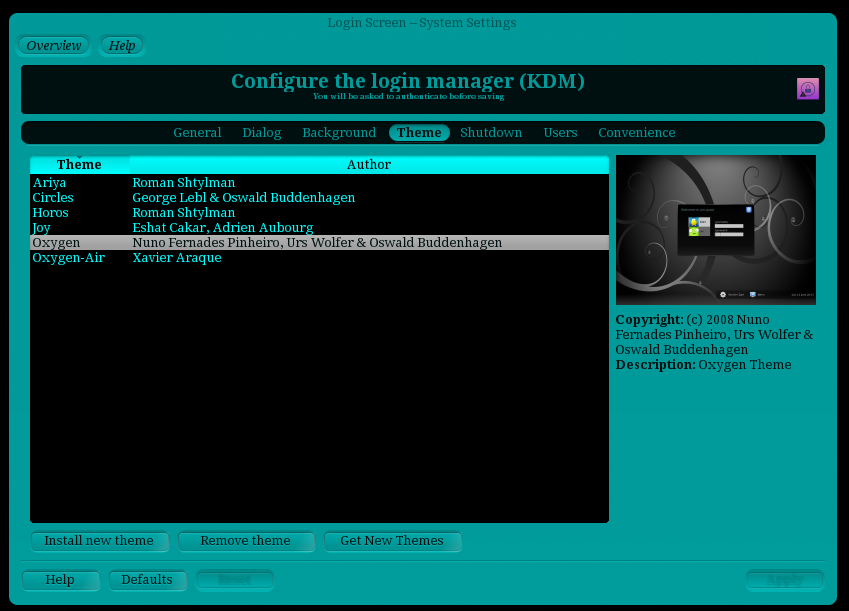Screen dimensions: 849x611
Task: Click the Oxygen theme preview thumbnail
Action: click(x=716, y=230)
